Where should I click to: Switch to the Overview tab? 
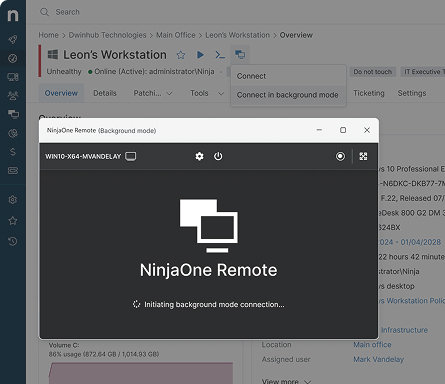pyautogui.click(x=61, y=93)
